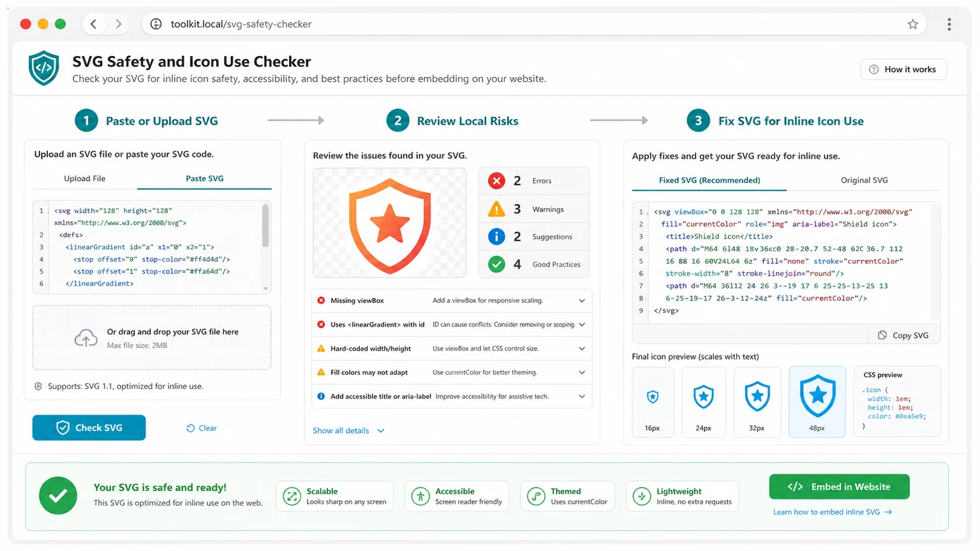Viewport: 980px width, 551px height.
Task: Open the How it works button
Action: [x=903, y=70]
